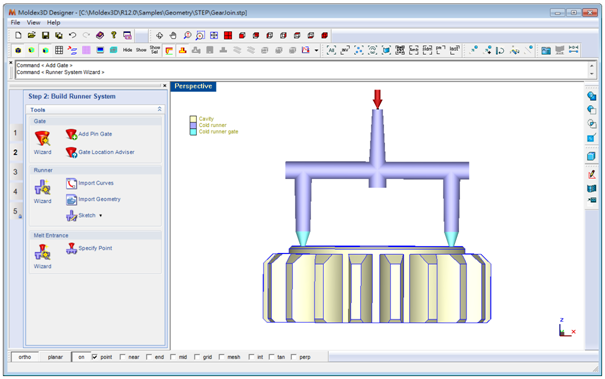Click the purple color toolbar swatch

coord(86,50)
